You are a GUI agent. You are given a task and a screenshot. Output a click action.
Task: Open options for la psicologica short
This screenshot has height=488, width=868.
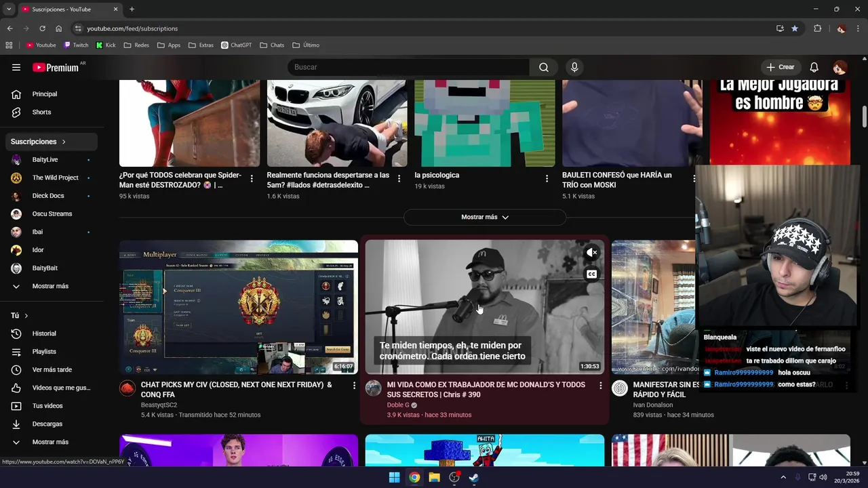(x=547, y=179)
